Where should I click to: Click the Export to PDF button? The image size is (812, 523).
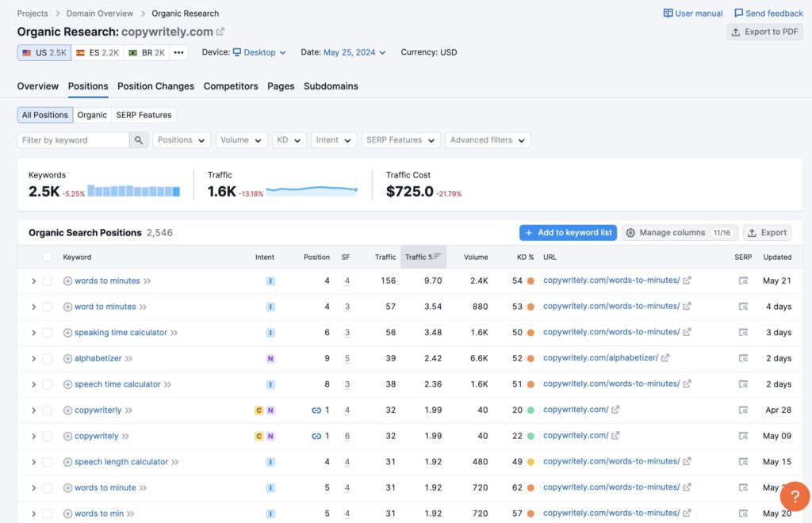[764, 32]
